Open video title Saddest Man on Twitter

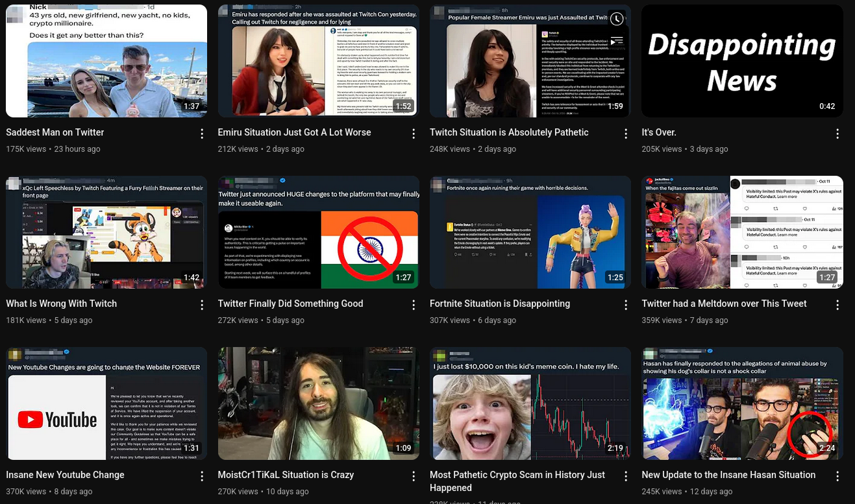point(55,132)
